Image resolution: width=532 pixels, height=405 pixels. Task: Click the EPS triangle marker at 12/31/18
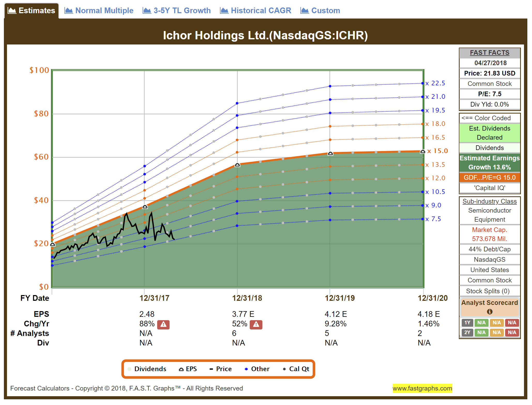click(237, 165)
